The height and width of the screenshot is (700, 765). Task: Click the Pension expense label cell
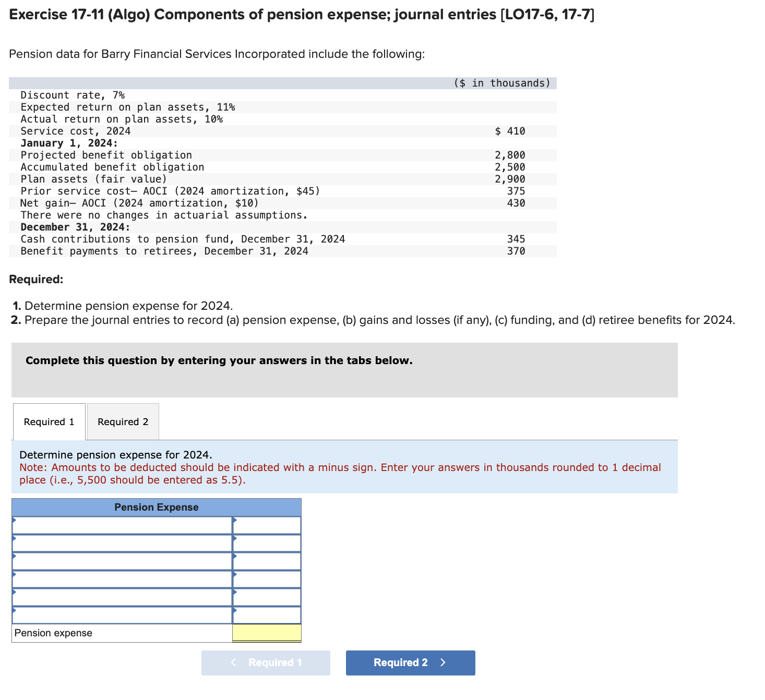point(53,633)
